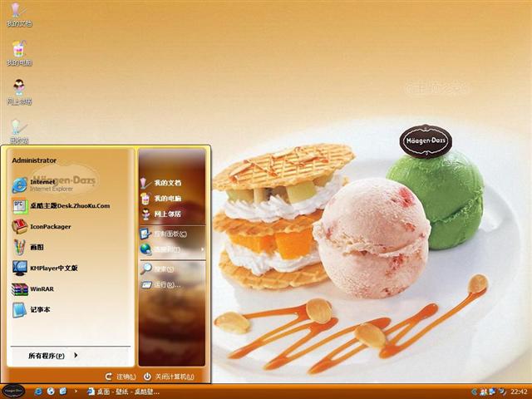The image size is (532, 399).
Task: Select the 我的电脑 desktop icon
Action: tap(19, 53)
